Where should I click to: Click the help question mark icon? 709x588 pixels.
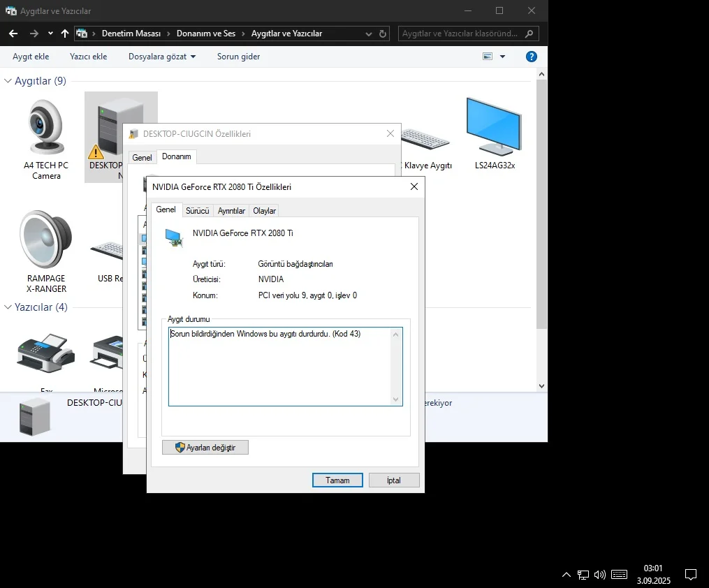point(532,57)
